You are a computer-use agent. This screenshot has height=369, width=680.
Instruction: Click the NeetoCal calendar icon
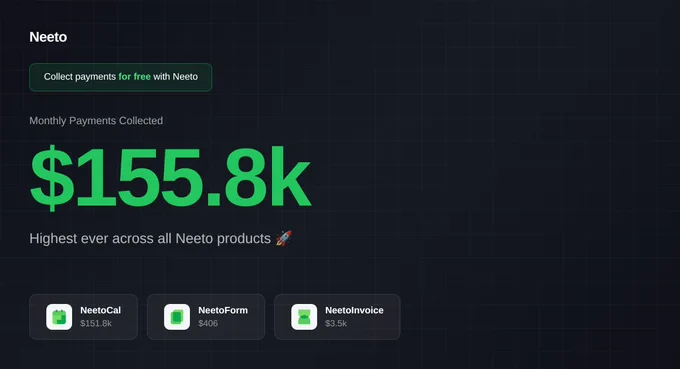[59, 317]
